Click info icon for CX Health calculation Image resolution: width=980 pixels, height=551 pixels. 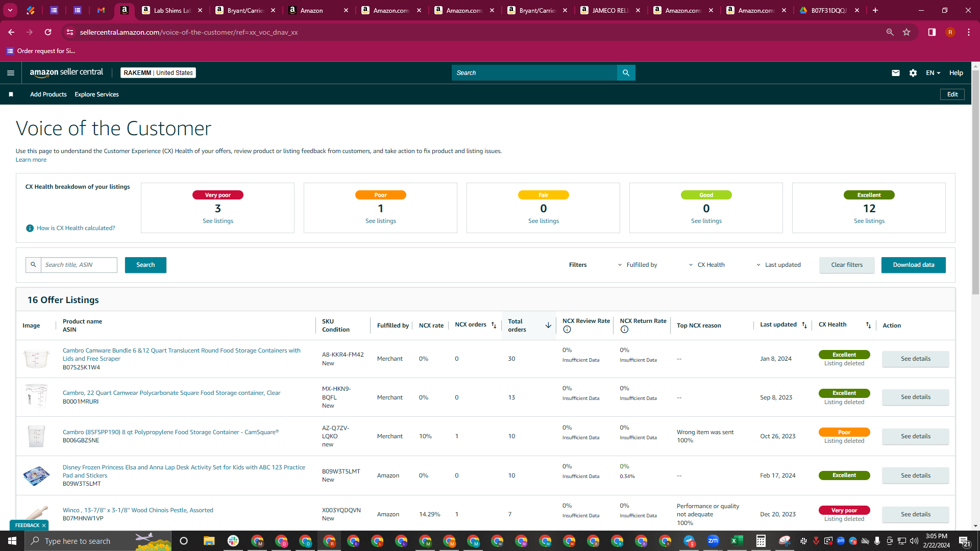(x=30, y=228)
